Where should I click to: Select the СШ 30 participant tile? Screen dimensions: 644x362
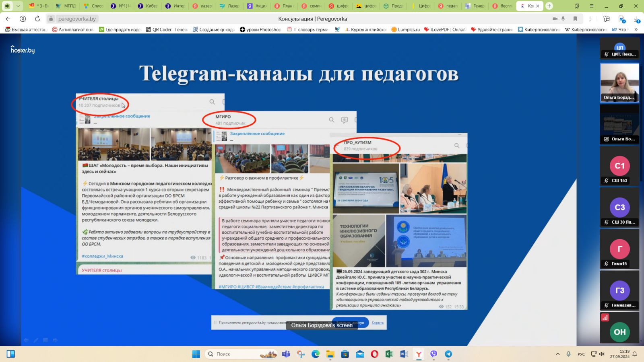[619, 207]
